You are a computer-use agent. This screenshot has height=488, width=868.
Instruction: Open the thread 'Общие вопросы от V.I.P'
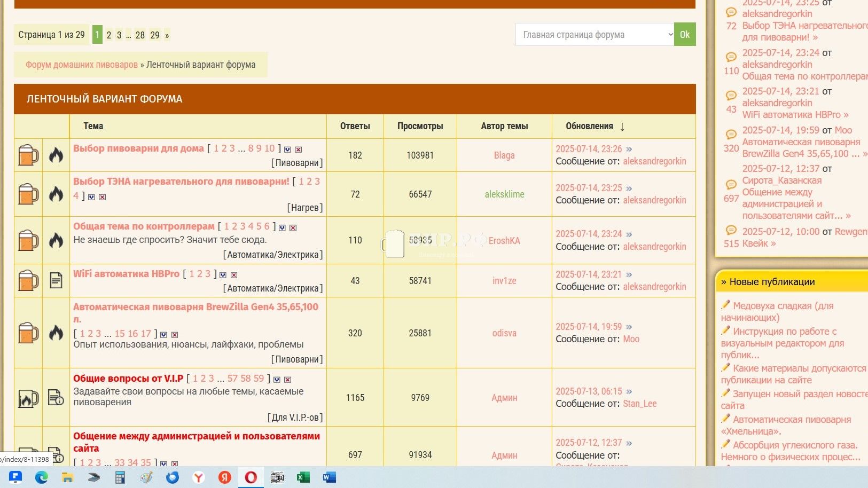pyautogui.click(x=128, y=379)
